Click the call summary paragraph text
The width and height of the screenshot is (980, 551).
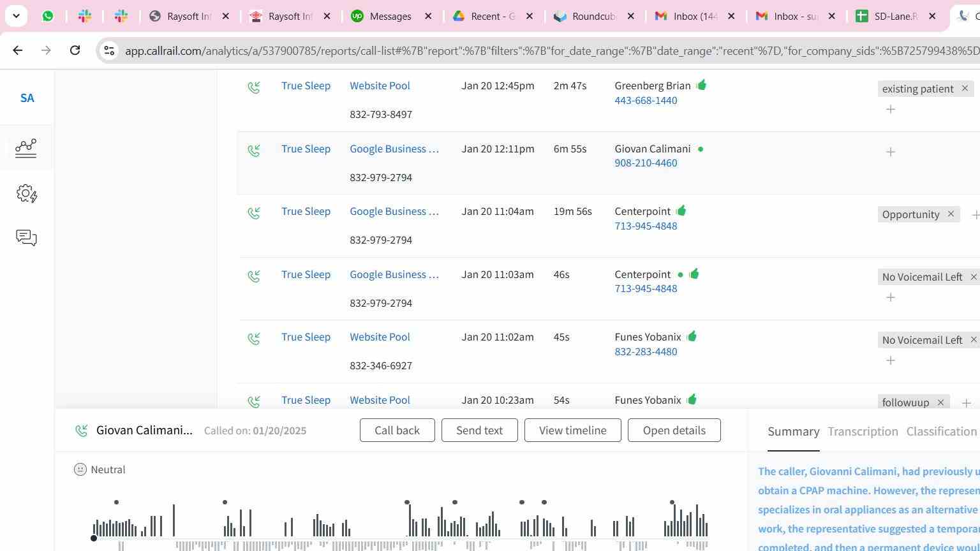click(868, 509)
